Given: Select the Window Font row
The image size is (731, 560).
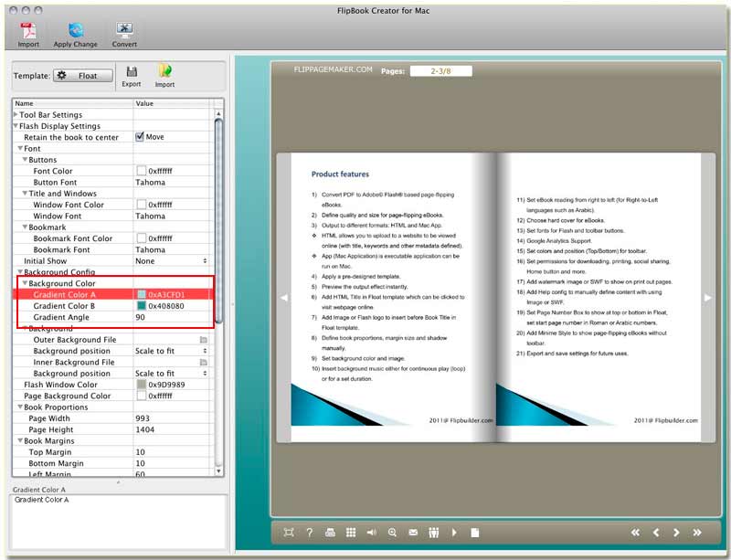Looking at the screenshot, I should pyautogui.click(x=113, y=216).
